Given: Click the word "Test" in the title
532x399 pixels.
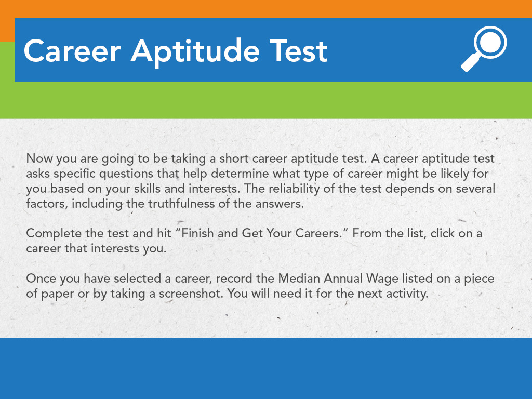Looking at the screenshot, I should (x=299, y=51).
